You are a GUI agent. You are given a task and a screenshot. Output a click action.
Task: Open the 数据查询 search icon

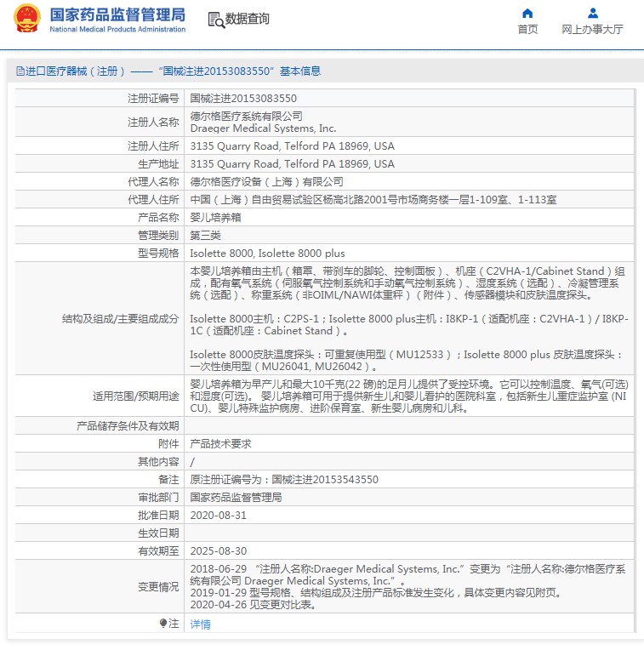(216, 20)
